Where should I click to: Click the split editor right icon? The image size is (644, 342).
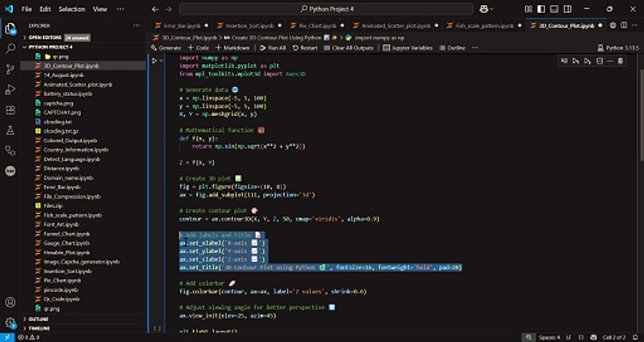pos(624,25)
